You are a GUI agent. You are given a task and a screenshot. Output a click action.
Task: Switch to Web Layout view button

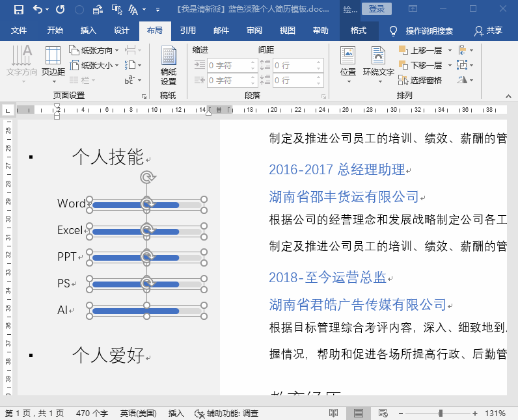[x=383, y=413]
